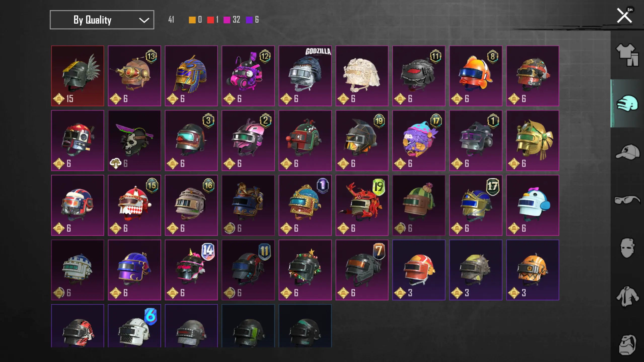
Task: Open the outfits category with the shirt icon
Action: coord(627,55)
